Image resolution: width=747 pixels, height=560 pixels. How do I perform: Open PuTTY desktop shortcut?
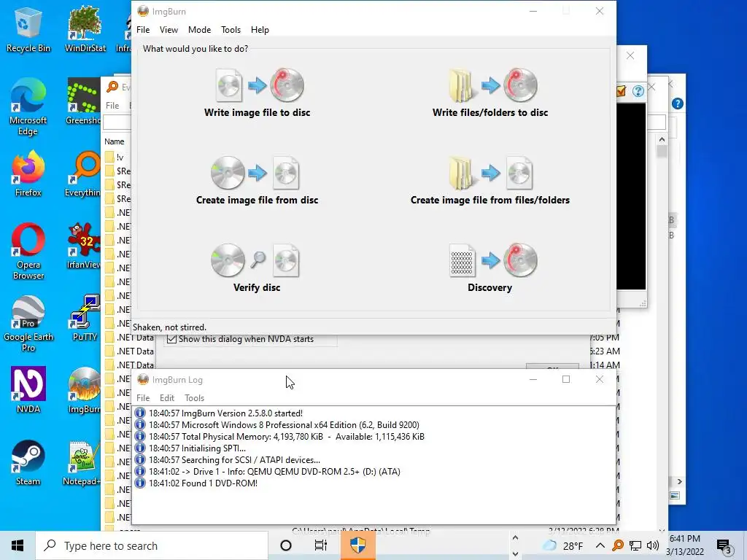[x=85, y=318]
